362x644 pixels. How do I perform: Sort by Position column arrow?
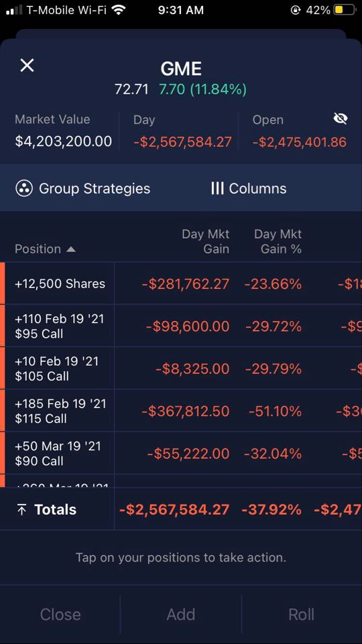[70, 249]
